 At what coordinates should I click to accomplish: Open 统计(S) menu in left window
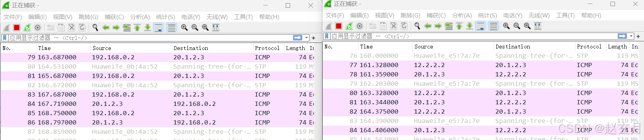pyautogui.click(x=165, y=17)
